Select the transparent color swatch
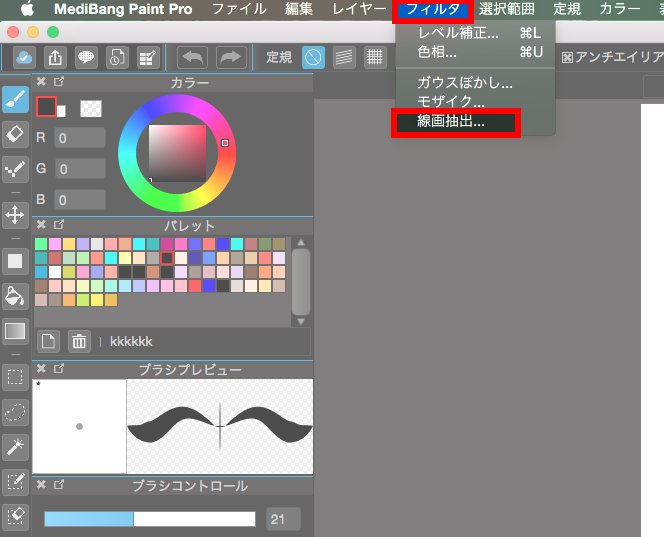The width and height of the screenshot is (664, 537). point(91,109)
